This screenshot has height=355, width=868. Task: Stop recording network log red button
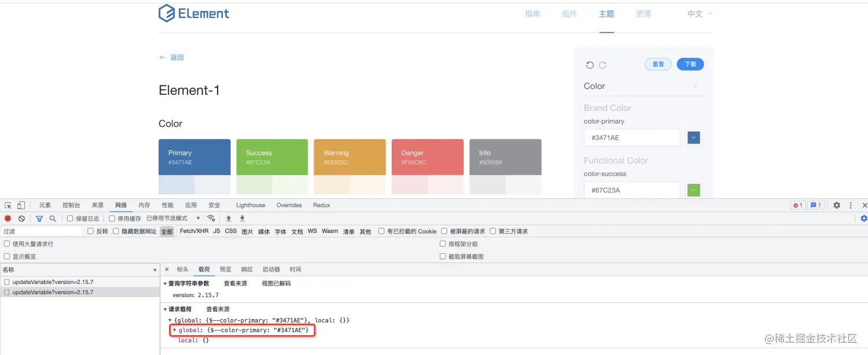pyautogui.click(x=8, y=219)
